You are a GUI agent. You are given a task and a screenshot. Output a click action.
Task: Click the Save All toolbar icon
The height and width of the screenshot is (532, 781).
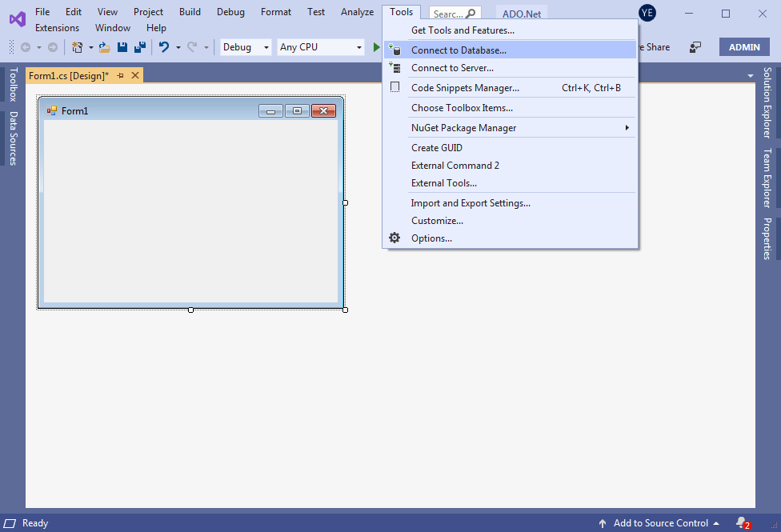point(139,47)
